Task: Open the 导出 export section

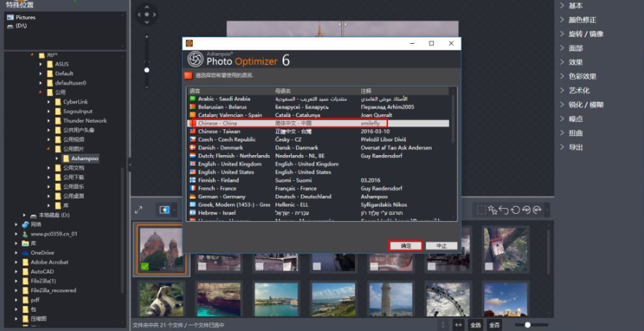Action: point(575,147)
